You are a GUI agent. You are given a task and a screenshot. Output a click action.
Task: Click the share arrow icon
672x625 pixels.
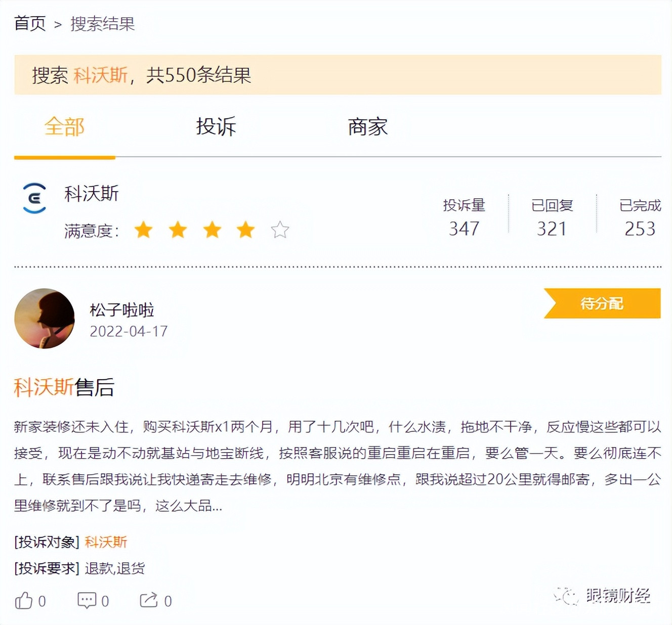149,600
